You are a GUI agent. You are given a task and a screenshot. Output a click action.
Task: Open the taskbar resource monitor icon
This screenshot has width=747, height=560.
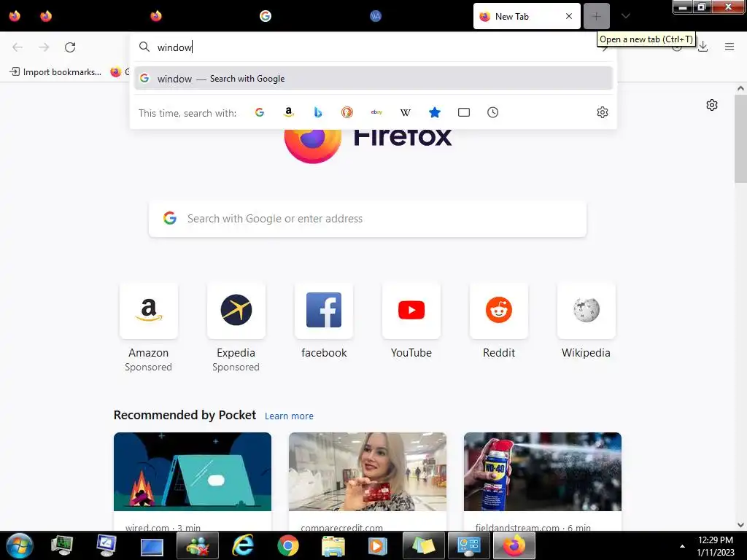(61, 545)
